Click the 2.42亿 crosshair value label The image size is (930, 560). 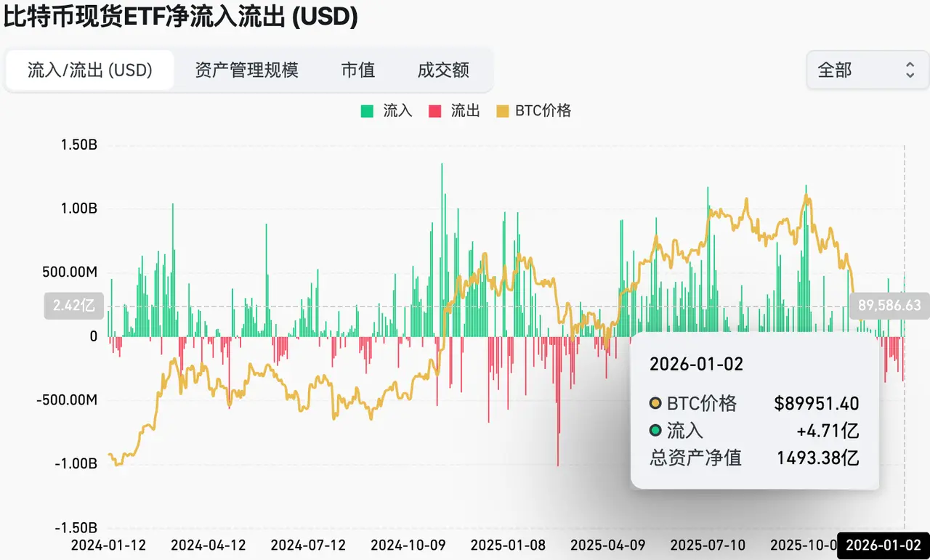[x=74, y=306]
